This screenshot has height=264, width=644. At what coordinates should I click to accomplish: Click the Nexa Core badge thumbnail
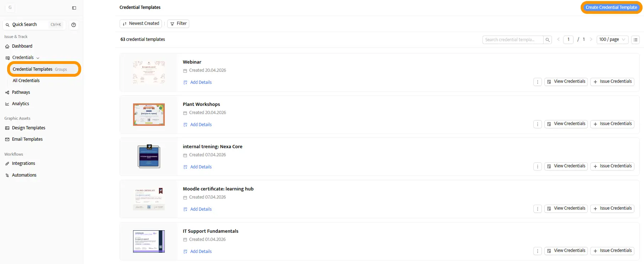point(149,156)
